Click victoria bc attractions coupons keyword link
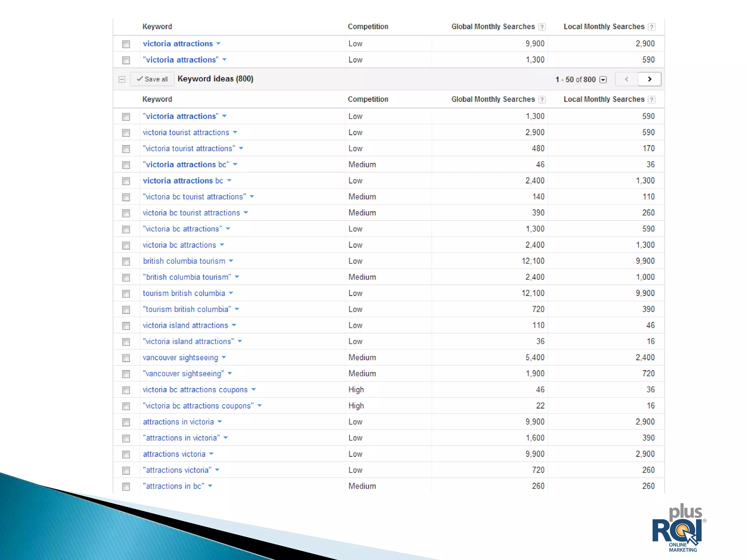This screenshot has height=560, width=747. click(195, 390)
